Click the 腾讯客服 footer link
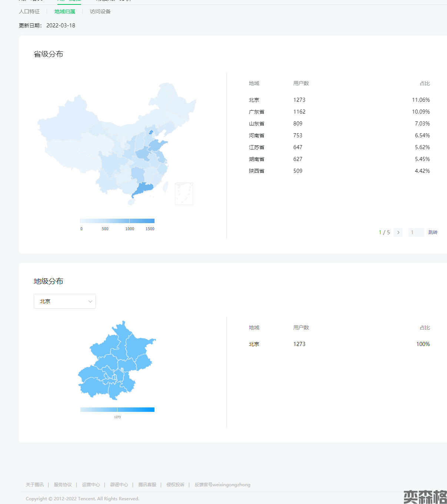Viewport: 447px width, 504px height. [147, 484]
